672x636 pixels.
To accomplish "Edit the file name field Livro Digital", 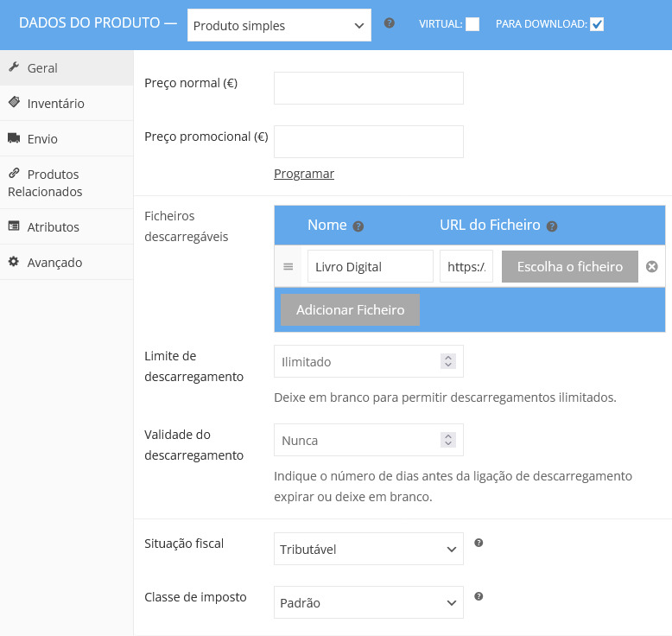I will click(x=371, y=267).
